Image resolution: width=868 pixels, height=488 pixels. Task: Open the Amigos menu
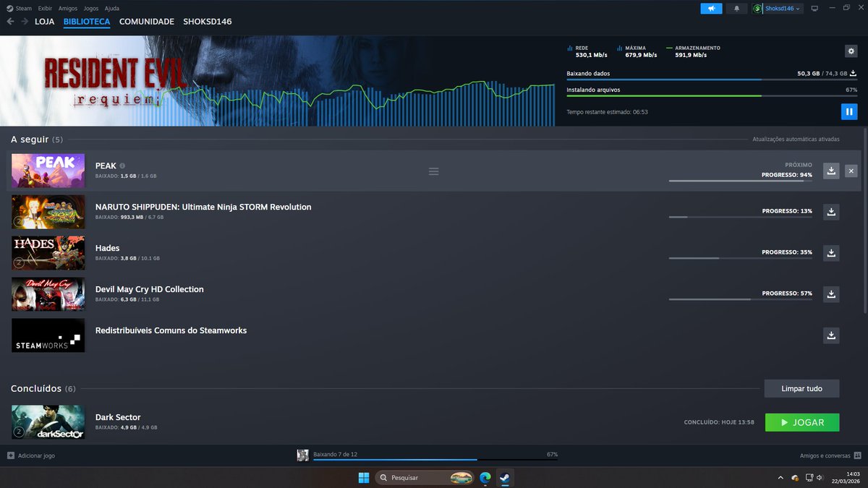click(x=68, y=8)
